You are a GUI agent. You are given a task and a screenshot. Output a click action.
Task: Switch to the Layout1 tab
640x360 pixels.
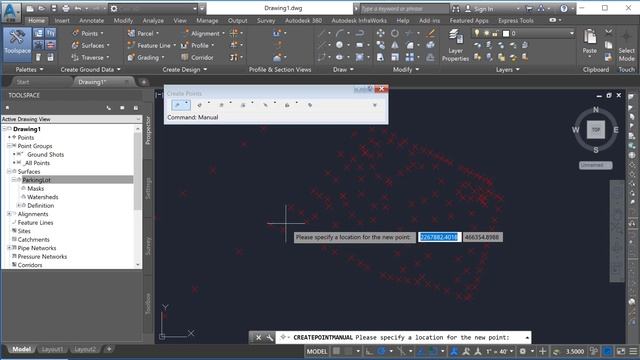[52, 349]
